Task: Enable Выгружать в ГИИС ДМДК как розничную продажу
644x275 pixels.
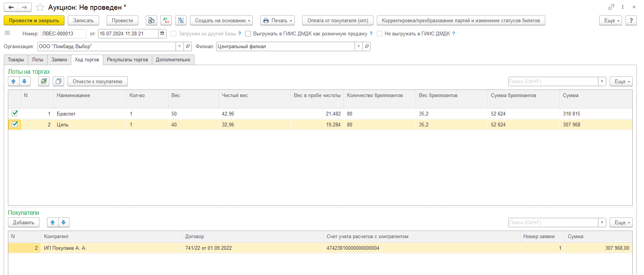Action: [x=248, y=33]
